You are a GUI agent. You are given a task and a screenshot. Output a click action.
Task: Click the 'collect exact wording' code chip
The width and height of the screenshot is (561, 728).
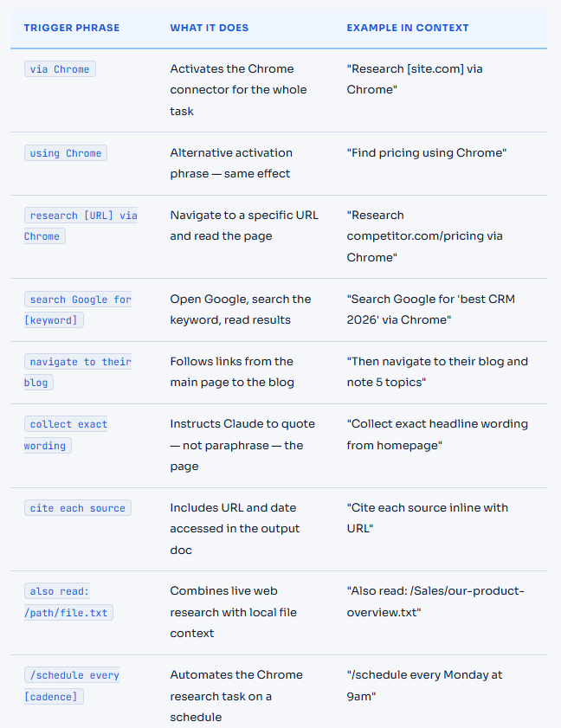point(66,435)
